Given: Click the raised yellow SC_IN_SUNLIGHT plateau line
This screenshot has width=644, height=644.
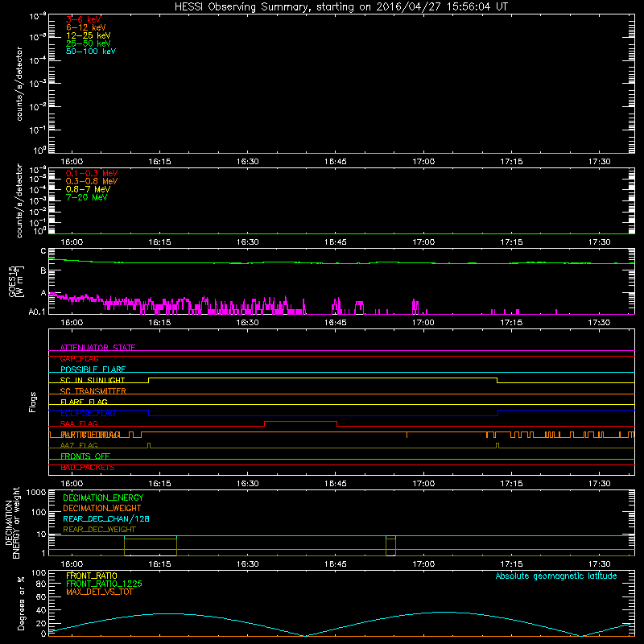Looking at the screenshot, I should point(323,378).
